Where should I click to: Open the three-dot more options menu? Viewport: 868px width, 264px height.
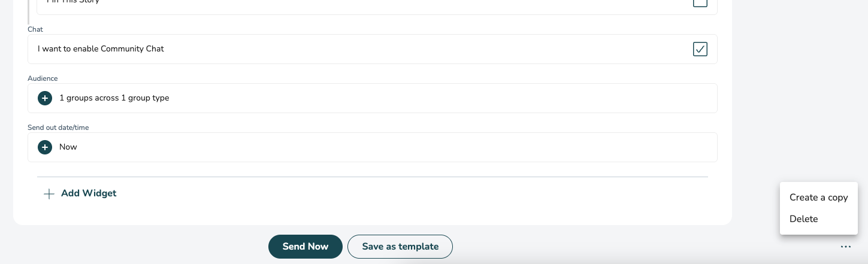(845, 247)
